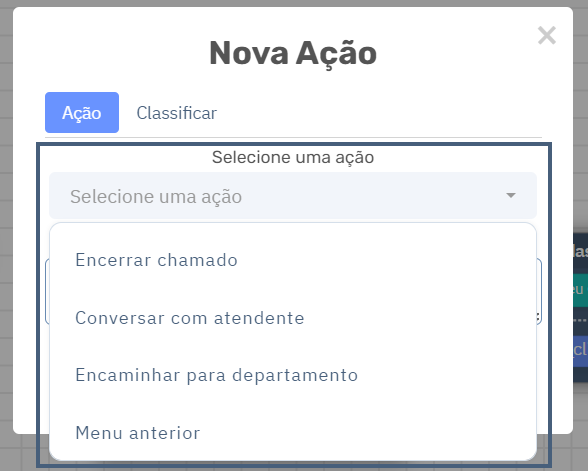The height and width of the screenshot is (471, 588).
Task: Select the Ação tab
Action: [x=82, y=112]
